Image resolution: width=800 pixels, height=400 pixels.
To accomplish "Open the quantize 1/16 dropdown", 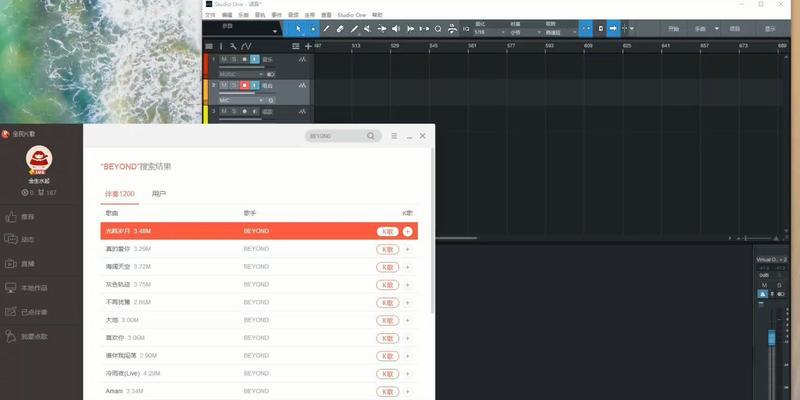I will click(x=489, y=32).
